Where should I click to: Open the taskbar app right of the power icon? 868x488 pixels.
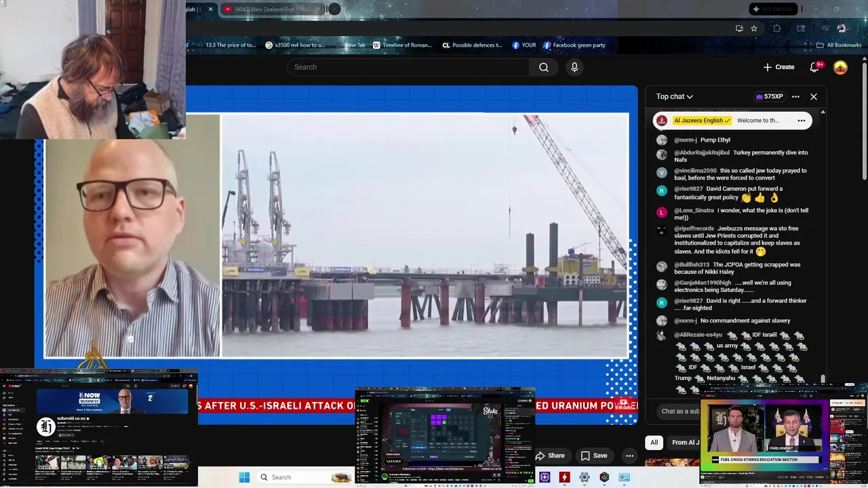coord(625,477)
